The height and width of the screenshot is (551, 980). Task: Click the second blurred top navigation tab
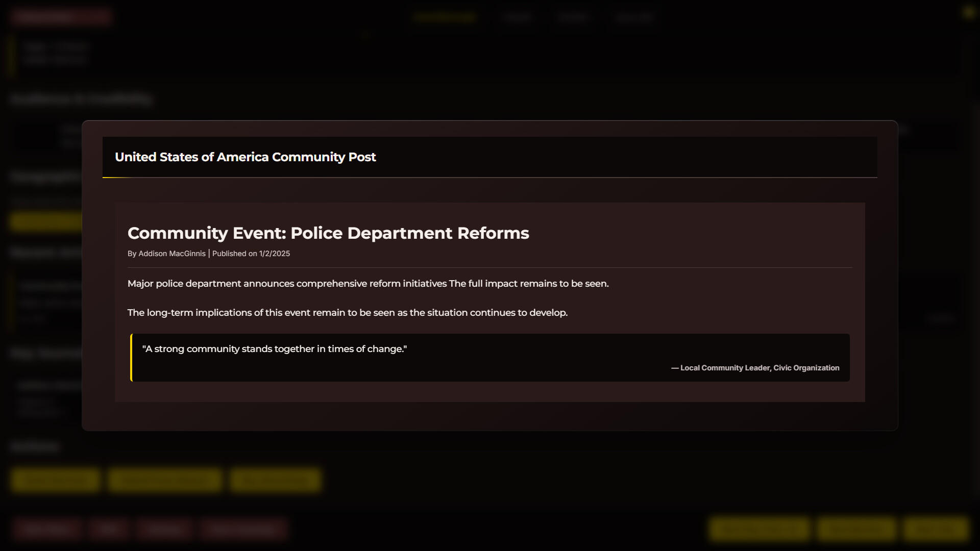517,17
